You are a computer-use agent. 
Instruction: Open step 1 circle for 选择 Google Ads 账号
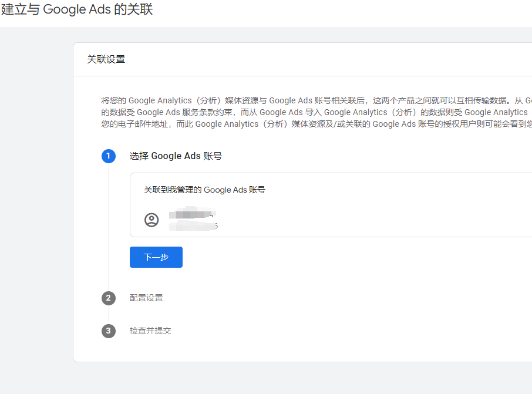pos(109,156)
